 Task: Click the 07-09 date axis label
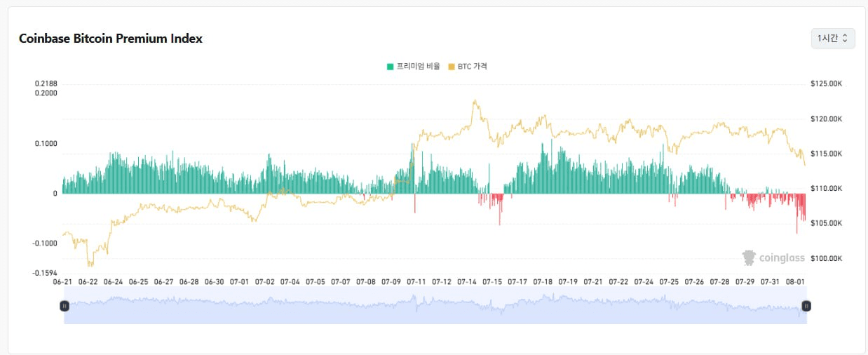click(391, 281)
